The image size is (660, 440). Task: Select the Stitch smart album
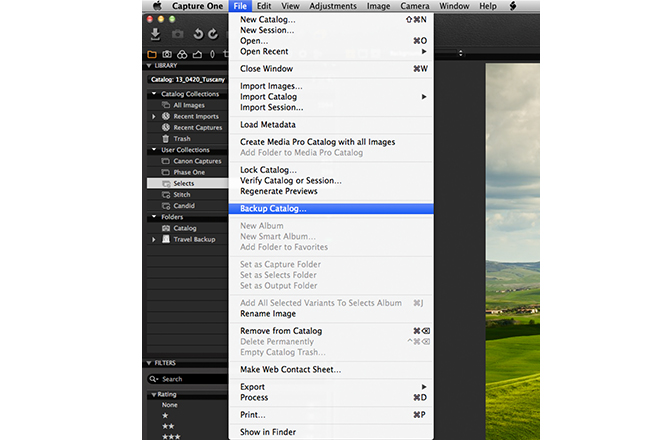187,195
